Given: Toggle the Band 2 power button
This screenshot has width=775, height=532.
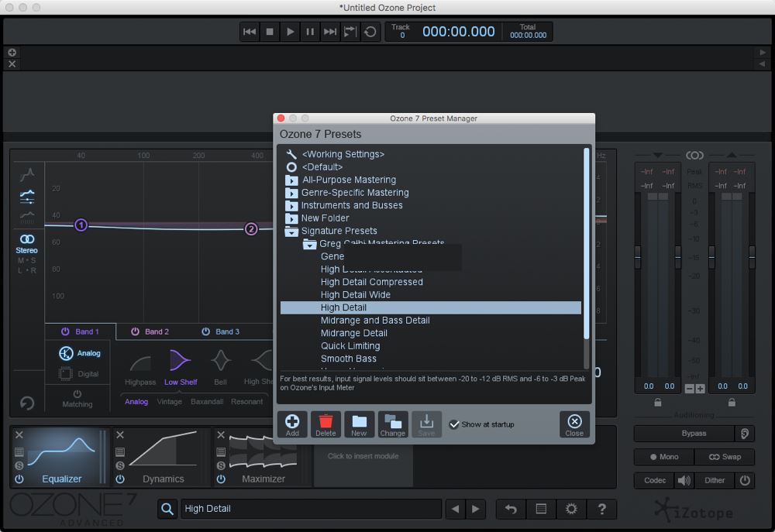Looking at the screenshot, I should pos(136,331).
